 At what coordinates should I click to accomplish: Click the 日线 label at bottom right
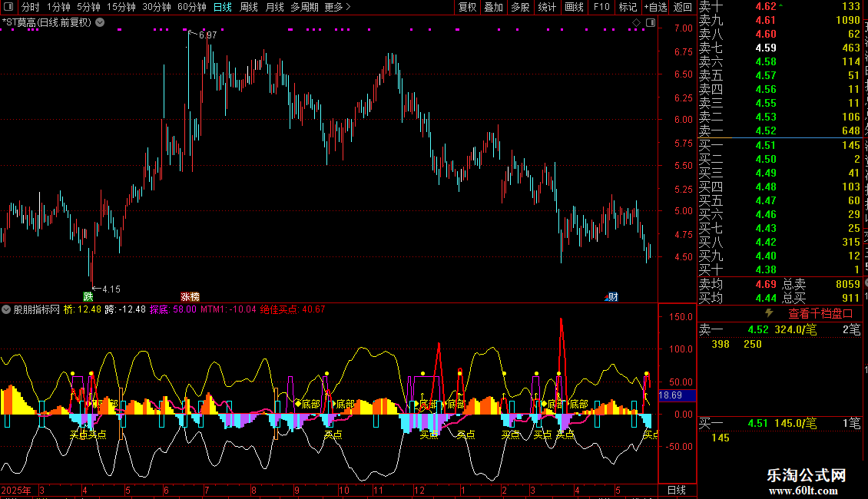coord(677,490)
